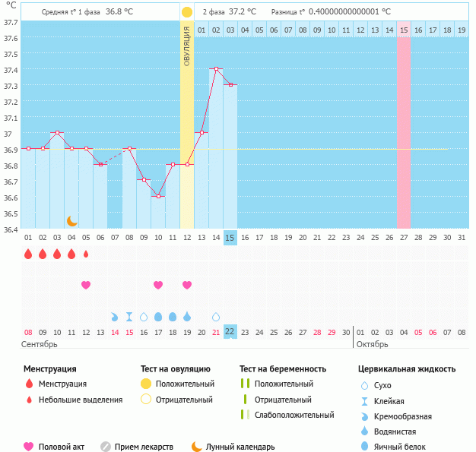
Task: Select the highlighted date 22 in September
Action: [x=230, y=331]
